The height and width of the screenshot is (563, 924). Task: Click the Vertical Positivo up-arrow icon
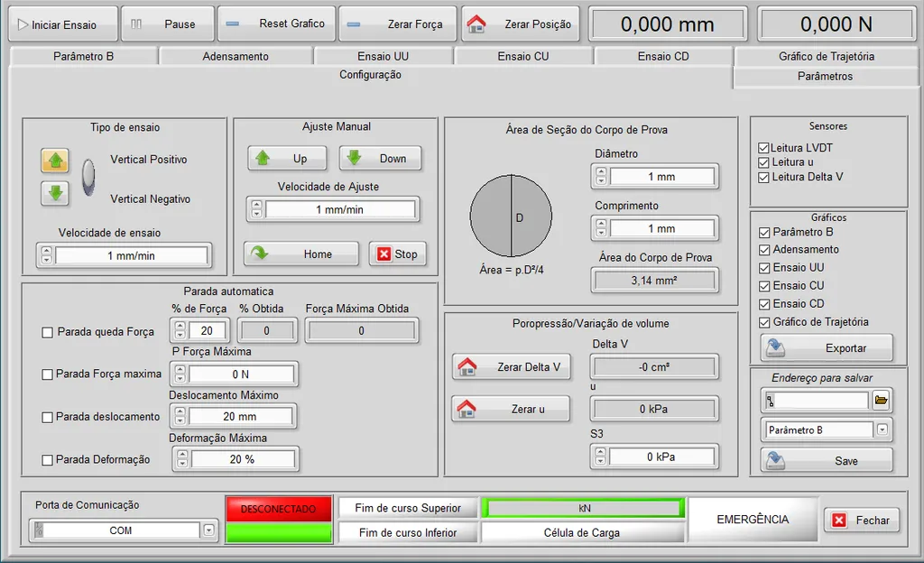pyautogui.click(x=55, y=161)
